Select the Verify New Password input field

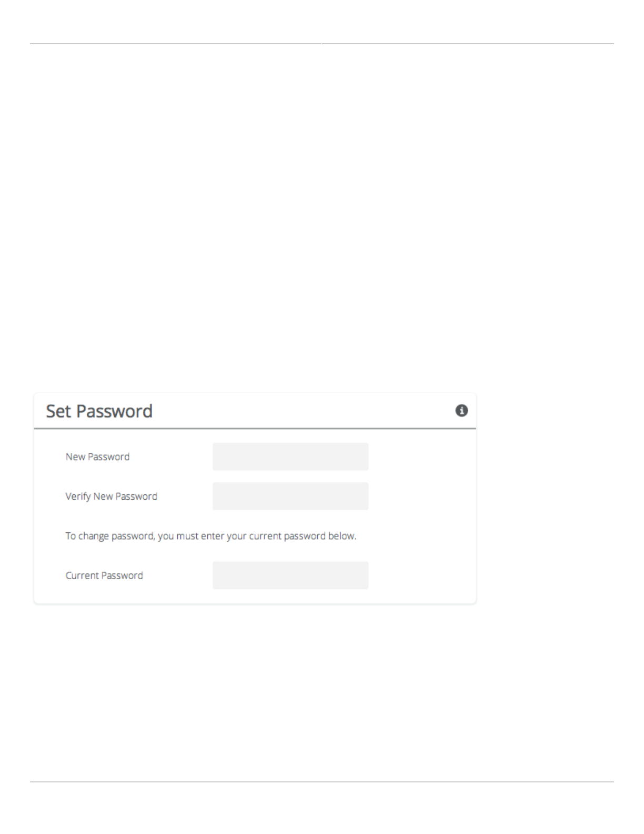tap(290, 496)
